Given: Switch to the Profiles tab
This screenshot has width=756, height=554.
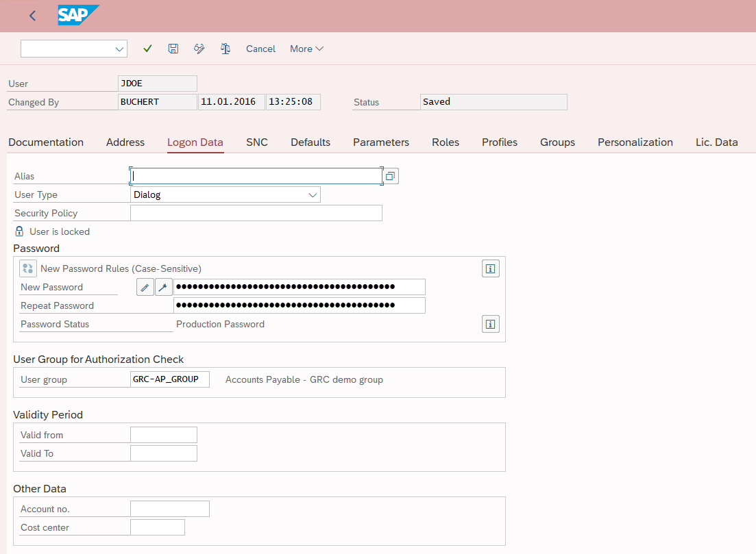Looking at the screenshot, I should point(500,142).
